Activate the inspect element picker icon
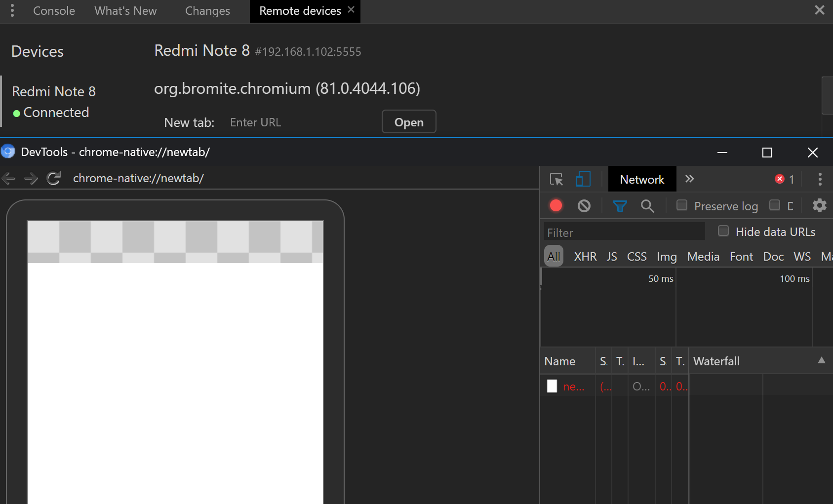Image resolution: width=833 pixels, height=504 pixels. (556, 179)
